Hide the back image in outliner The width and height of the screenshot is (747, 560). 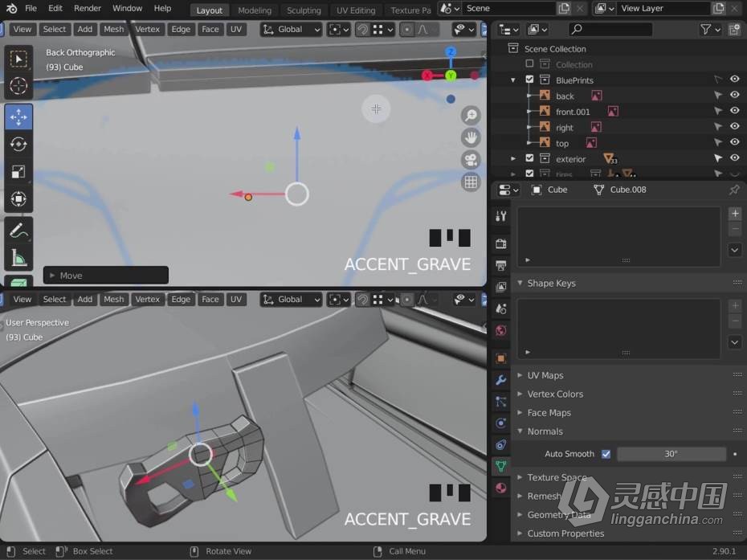pos(735,95)
